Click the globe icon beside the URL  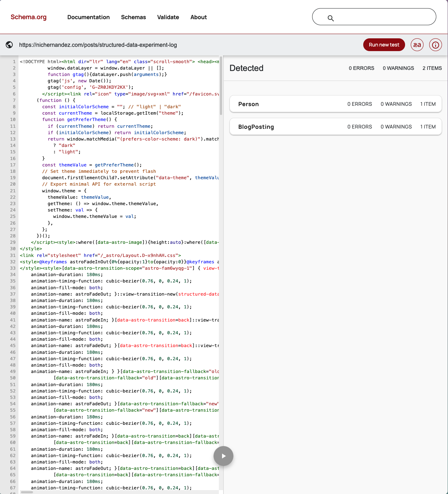pos(9,45)
